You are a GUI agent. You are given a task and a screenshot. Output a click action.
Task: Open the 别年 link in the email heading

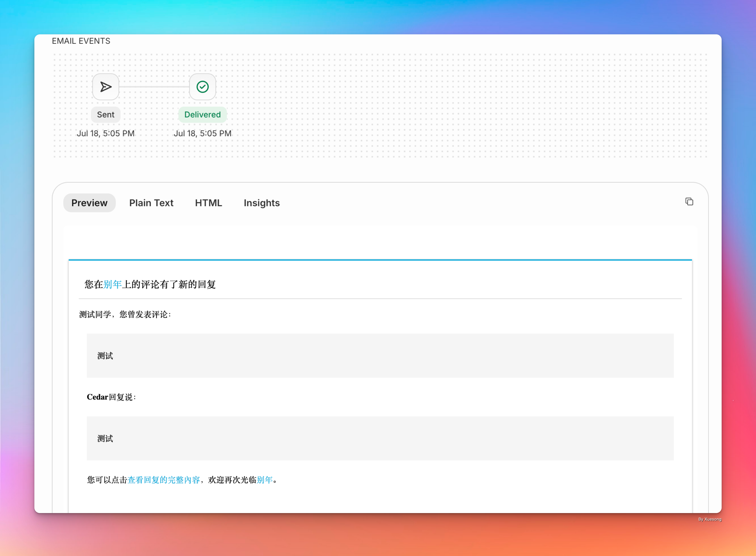pos(113,284)
